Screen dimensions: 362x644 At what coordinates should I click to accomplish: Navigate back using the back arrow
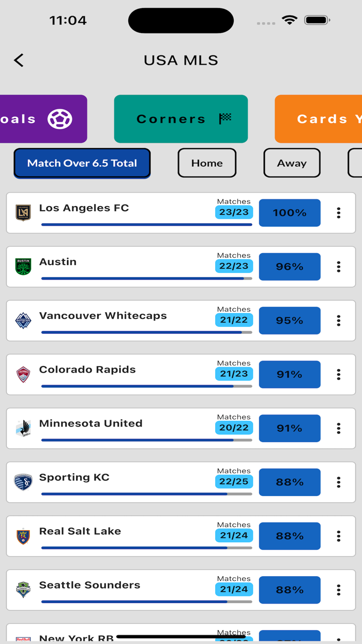point(19,60)
